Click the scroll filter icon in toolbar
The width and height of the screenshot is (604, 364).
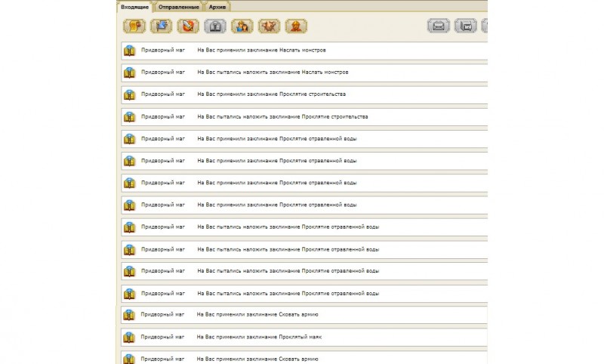pyautogui.click(x=134, y=26)
